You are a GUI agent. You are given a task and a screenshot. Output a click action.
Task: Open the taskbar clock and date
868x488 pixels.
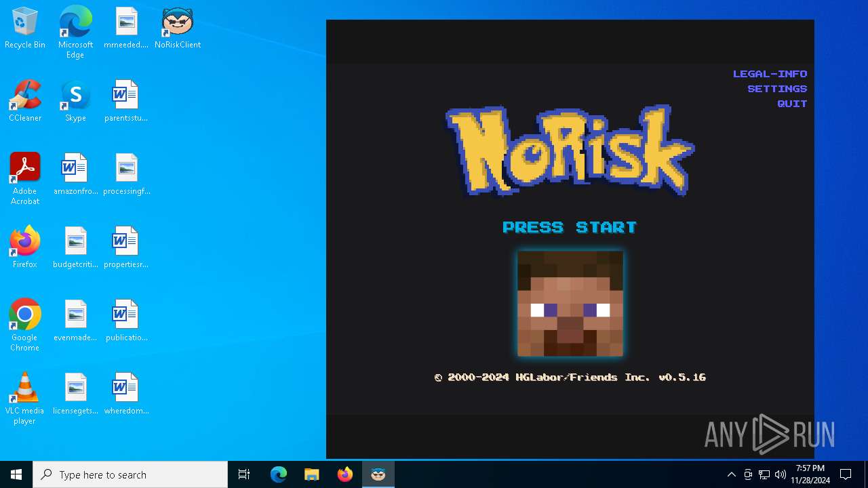coord(810,474)
